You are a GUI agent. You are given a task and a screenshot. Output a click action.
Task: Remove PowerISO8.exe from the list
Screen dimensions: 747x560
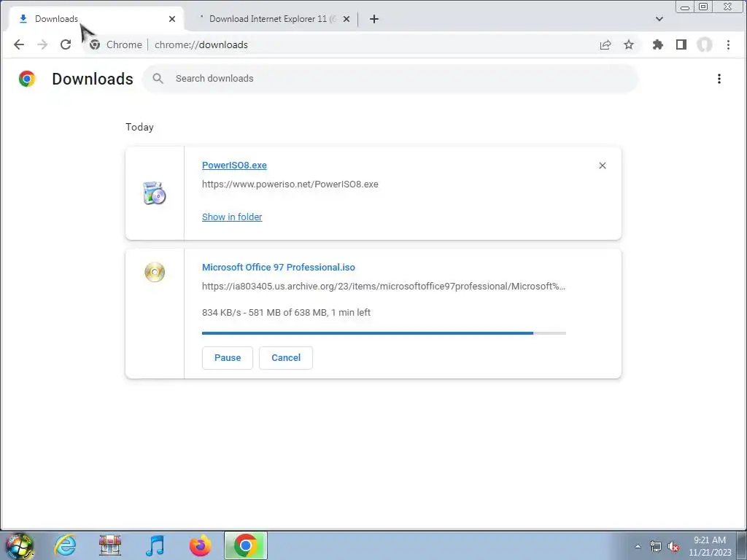[602, 166]
